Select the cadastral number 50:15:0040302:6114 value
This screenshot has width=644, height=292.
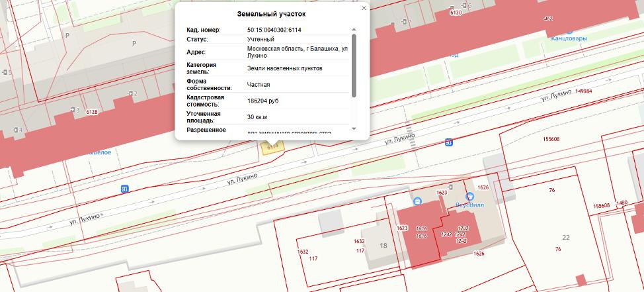[274, 30]
